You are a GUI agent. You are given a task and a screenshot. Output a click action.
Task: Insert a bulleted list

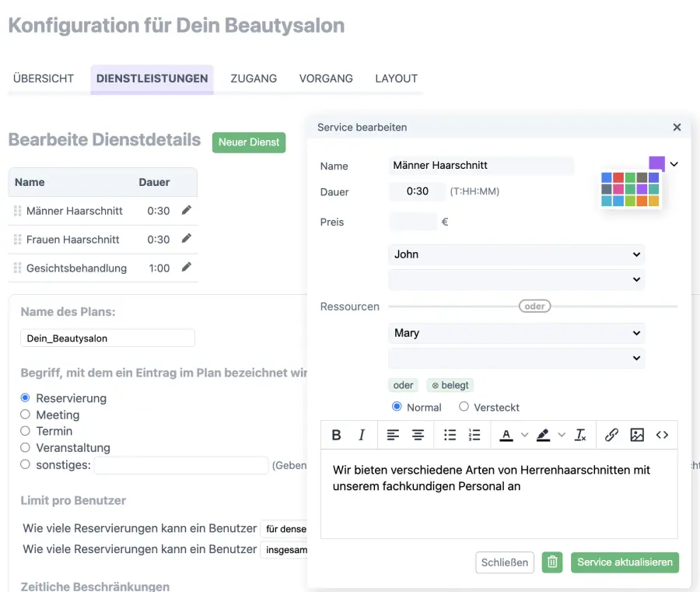pyautogui.click(x=450, y=435)
